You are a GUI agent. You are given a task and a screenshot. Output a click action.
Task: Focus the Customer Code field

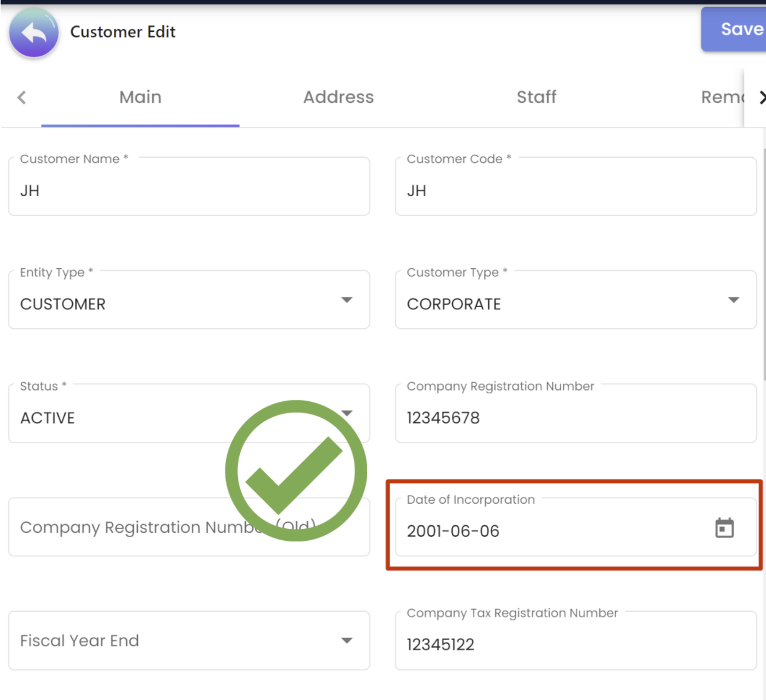pos(575,191)
